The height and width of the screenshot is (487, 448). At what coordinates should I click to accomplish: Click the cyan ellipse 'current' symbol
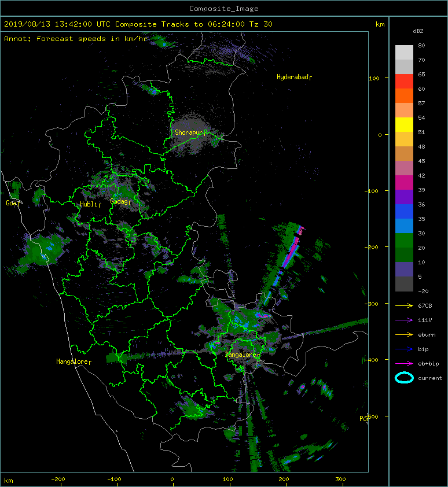tap(404, 378)
